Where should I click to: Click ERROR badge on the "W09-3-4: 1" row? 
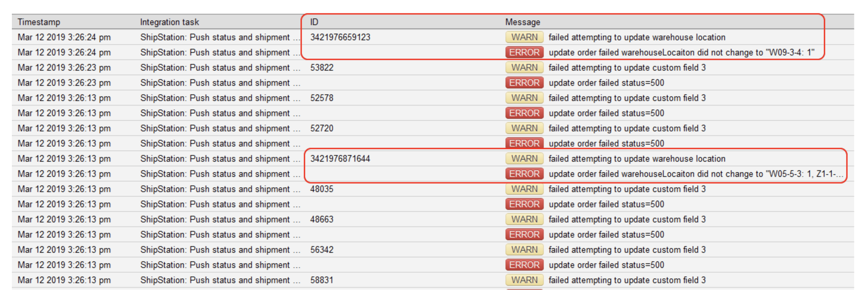point(524,52)
